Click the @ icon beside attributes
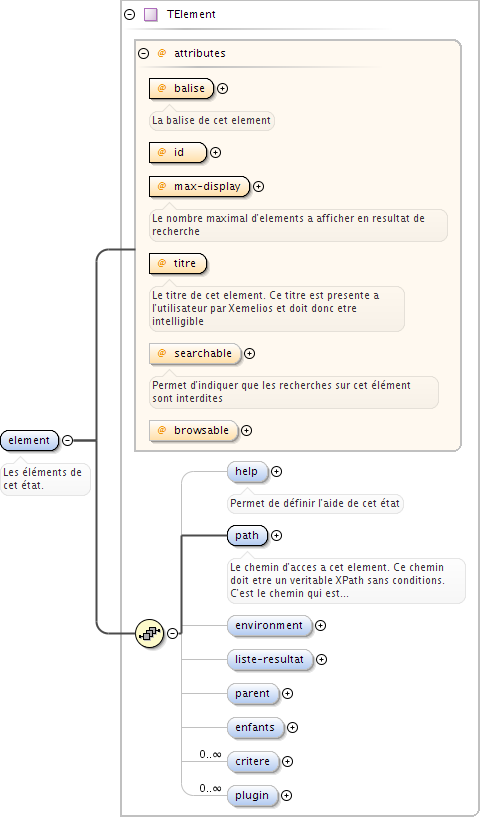The image size is (481, 818). (162, 53)
